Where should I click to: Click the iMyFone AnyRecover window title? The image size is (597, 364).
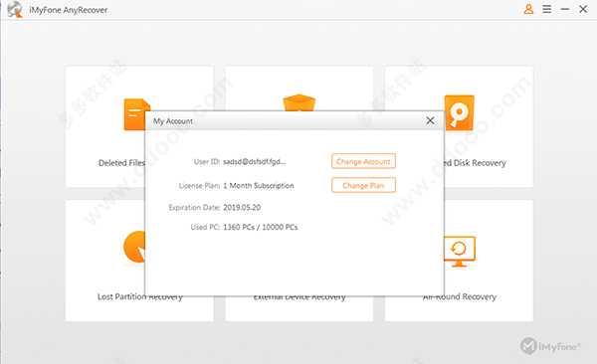point(68,10)
